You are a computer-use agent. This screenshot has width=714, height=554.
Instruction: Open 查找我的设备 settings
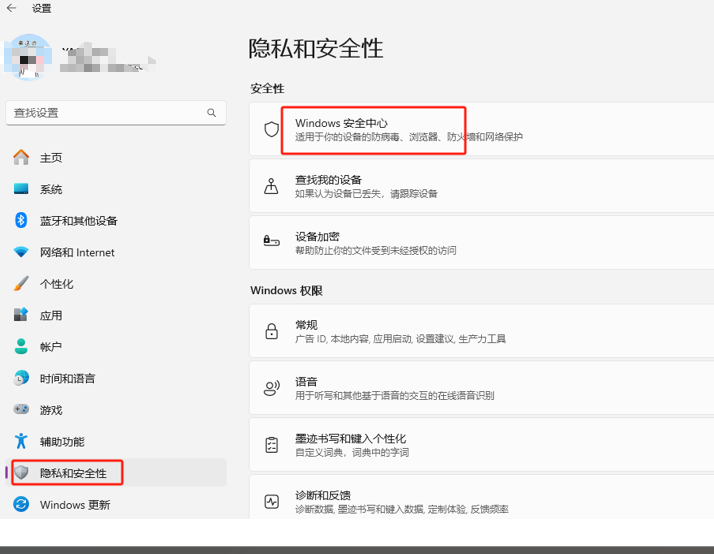[x=482, y=186]
